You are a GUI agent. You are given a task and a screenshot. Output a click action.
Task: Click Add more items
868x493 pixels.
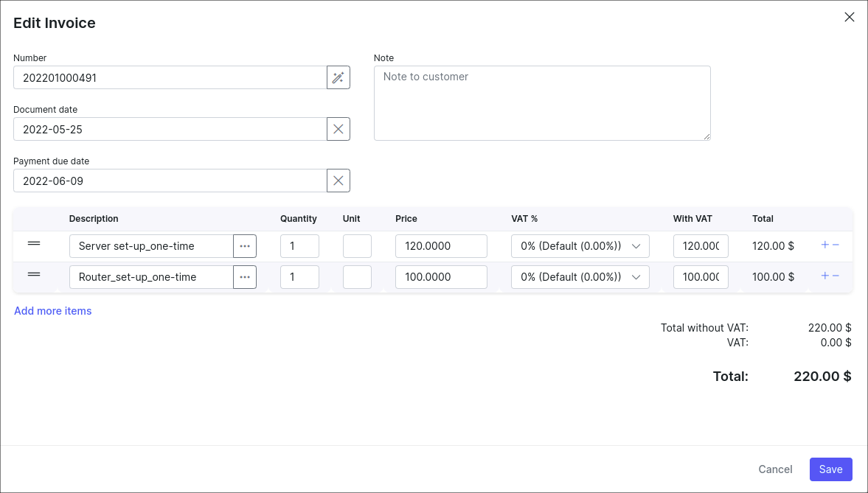(52, 310)
